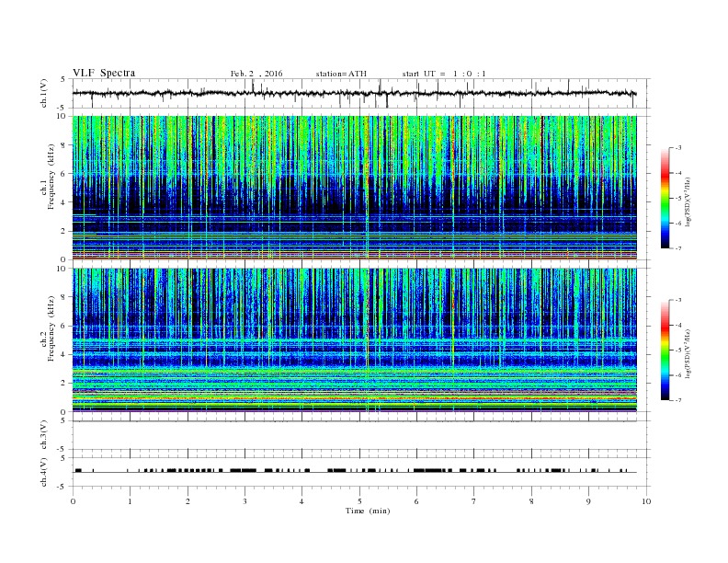728x563 pixels.
Task: Click the "Time (min)" x-axis label
Action: [368, 511]
